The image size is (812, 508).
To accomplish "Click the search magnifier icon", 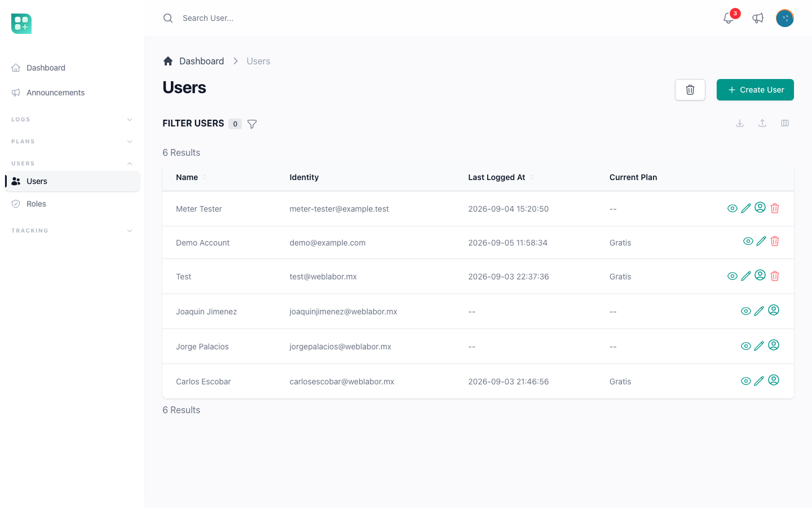I will pyautogui.click(x=168, y=18).
